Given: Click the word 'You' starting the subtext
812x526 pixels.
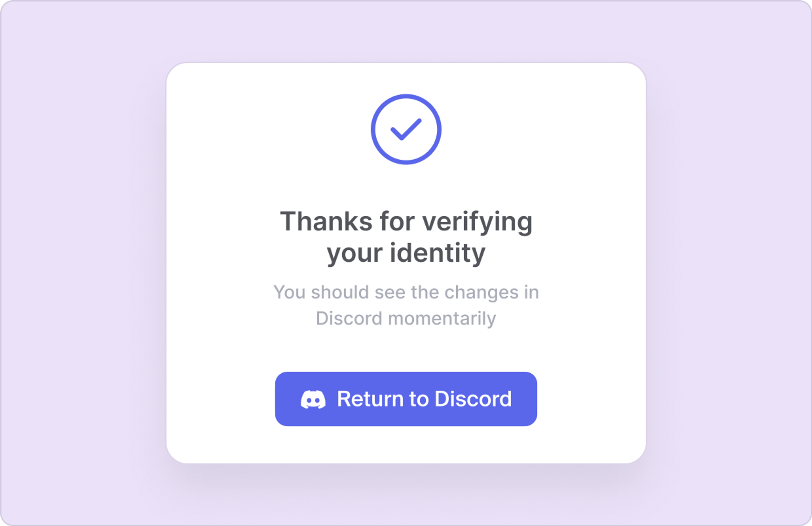Looking at the screenshot, I should 289,292.
